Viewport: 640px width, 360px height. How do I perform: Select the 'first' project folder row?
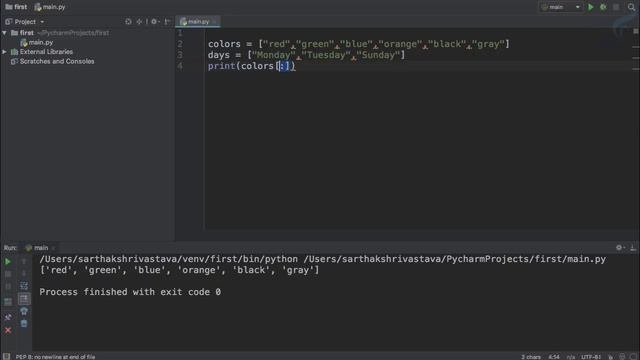click(87, 33)
